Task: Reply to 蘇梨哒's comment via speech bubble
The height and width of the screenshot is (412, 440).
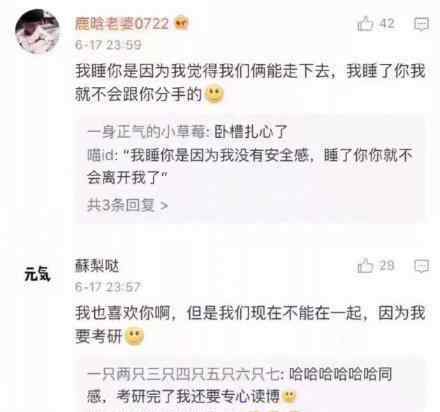Action: 421,266
